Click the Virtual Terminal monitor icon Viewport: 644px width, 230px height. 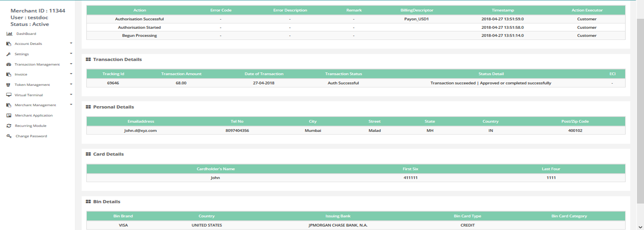(x=9, y=95)
